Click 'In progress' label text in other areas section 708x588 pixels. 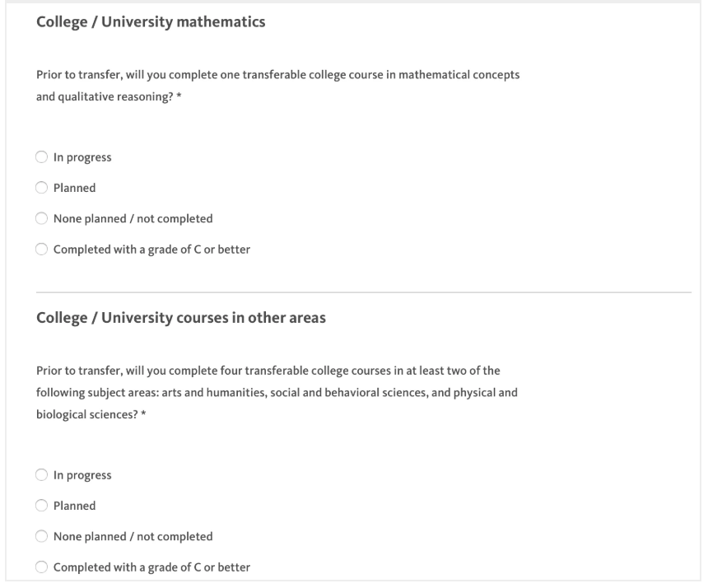tap(82, 475)
